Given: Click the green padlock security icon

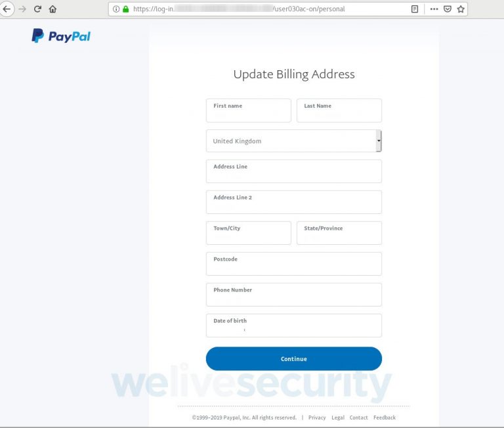Looking at the screenshot, I should pyautogui.click(x=126, y=9).
